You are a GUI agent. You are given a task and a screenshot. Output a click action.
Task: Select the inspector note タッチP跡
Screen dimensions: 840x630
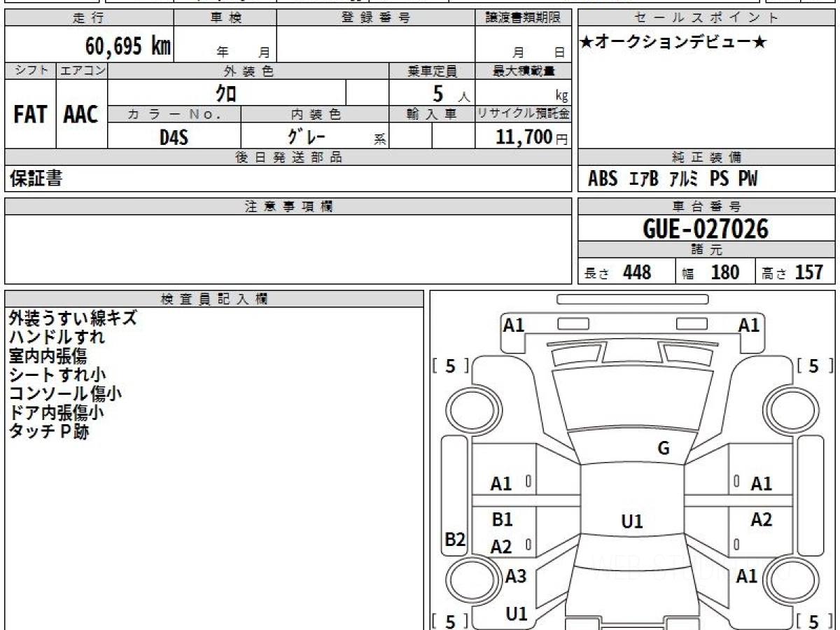49,431
